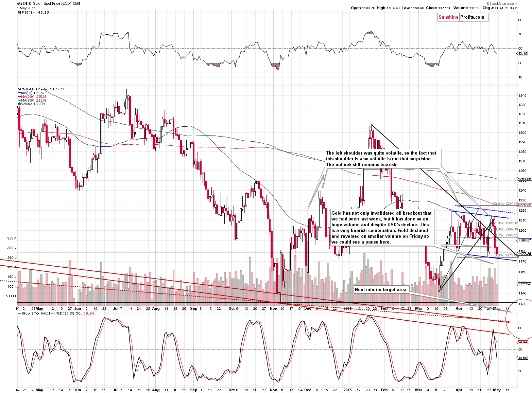The height and width of the screenshot is (393, 532).
Task: Click the 2015 year marker on time axis
Action: (347, 308)
